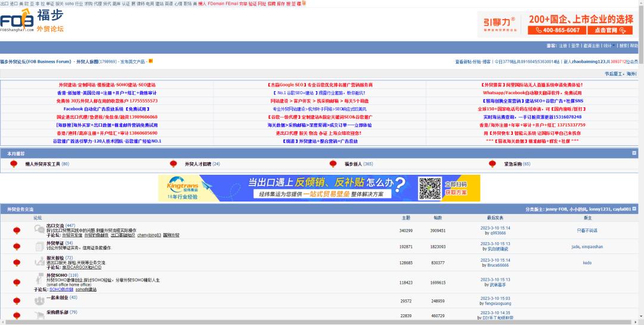Collapse the 外贸业务交流 category
644x325 pixels.
pyautogui.click(x=634, y=209)
